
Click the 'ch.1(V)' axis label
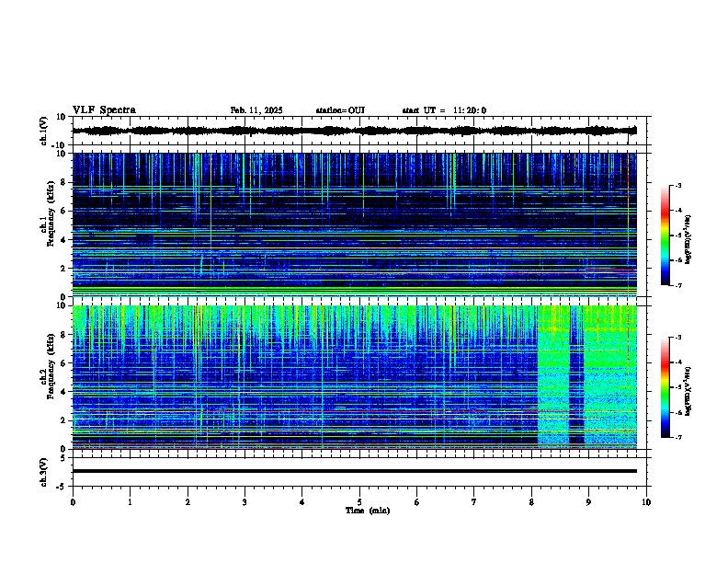pyautogui.click(x=44, y=131)
